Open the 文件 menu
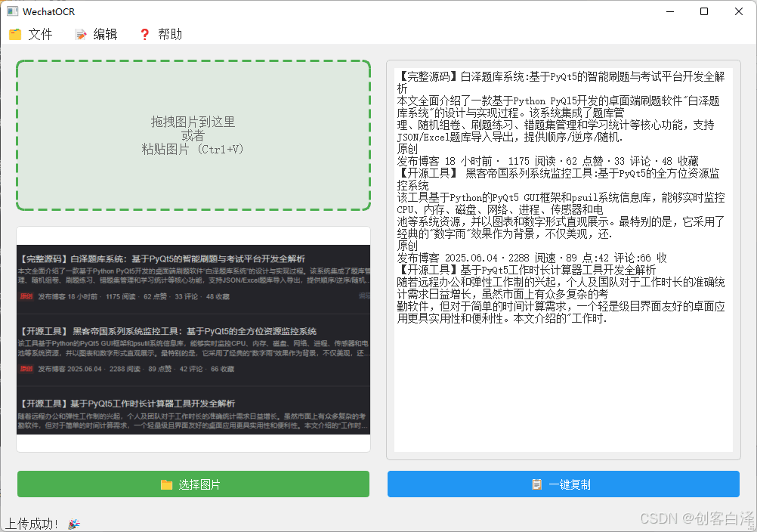 click(x=31, y=34)
